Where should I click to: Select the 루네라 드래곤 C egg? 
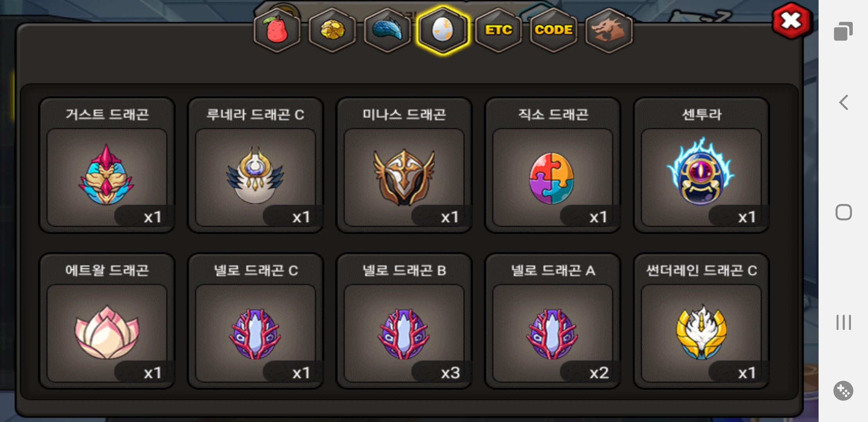pyautogui.click(x=255, y=165)
